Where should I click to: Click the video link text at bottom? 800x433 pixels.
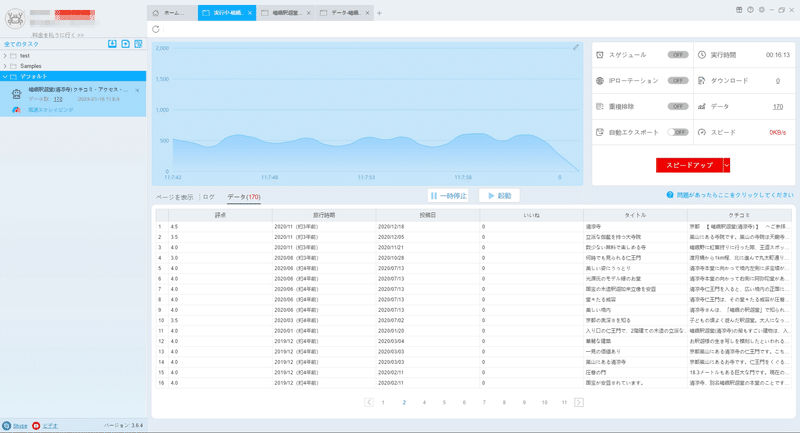(x=50, y=426)
